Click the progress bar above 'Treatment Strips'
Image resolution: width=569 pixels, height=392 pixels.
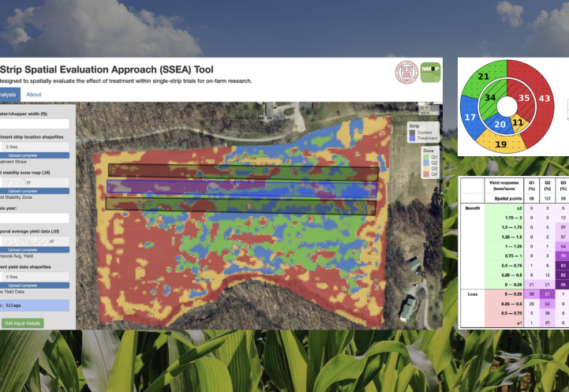point(35,155)
